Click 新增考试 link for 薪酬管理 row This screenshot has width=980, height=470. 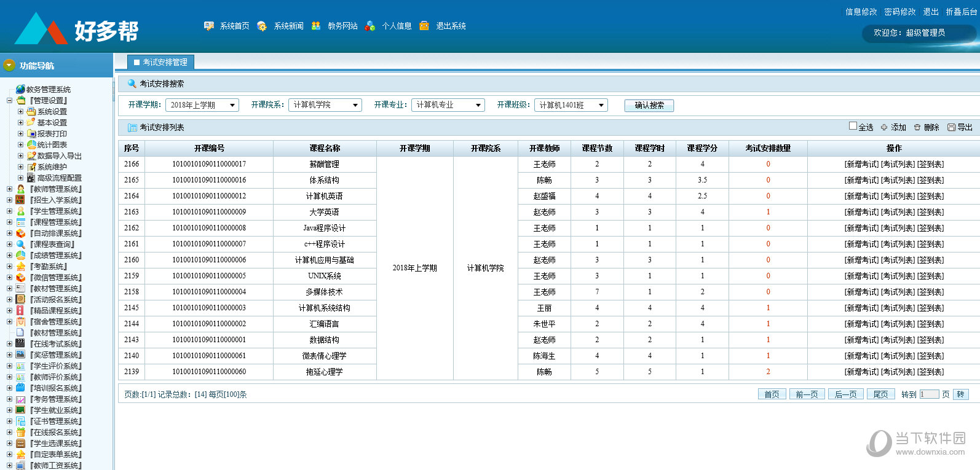[x=861, y=165]
